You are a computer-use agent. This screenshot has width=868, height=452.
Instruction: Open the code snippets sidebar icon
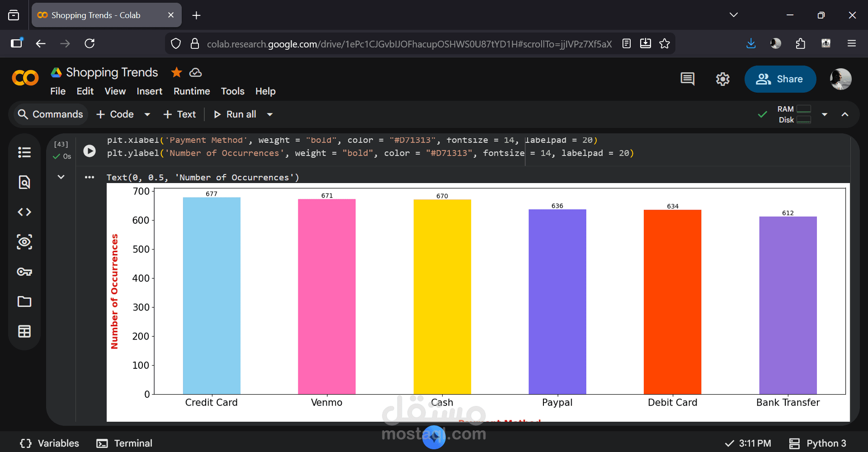click(x=24, y=212)
